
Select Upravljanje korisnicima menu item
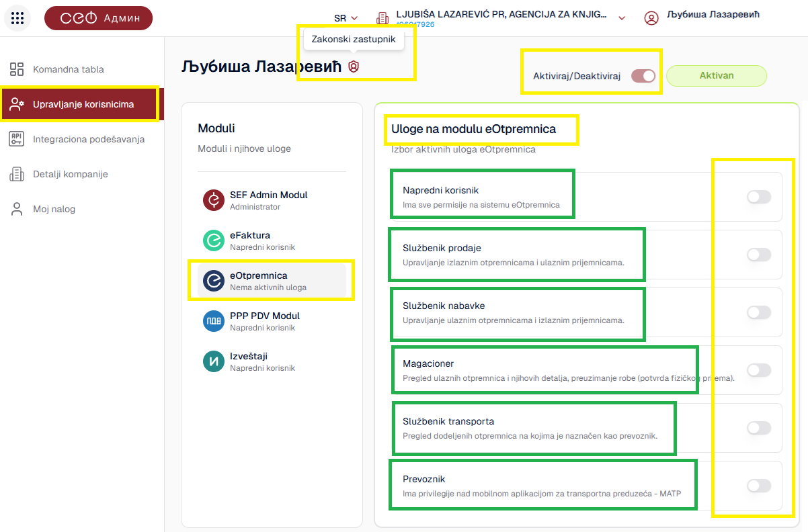(82, 104)
